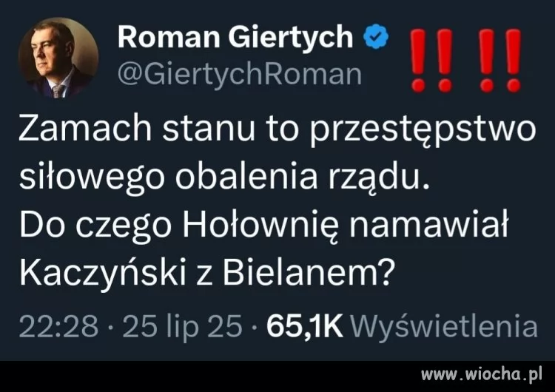Image resolution: width=555 pixels, height=392 pixels.
Task: Click the name Kaczyński in the tweet
Action: pyautogui.click(x=103, y=274)
